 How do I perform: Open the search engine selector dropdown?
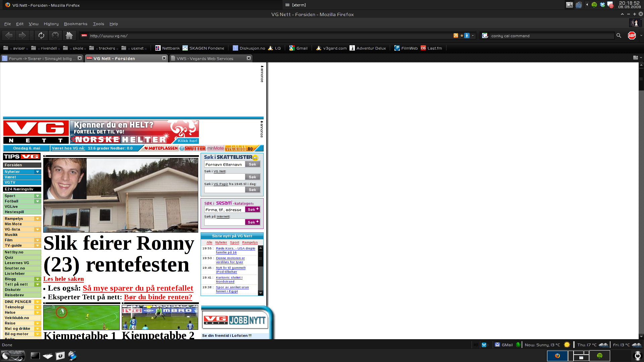point(485,36)
